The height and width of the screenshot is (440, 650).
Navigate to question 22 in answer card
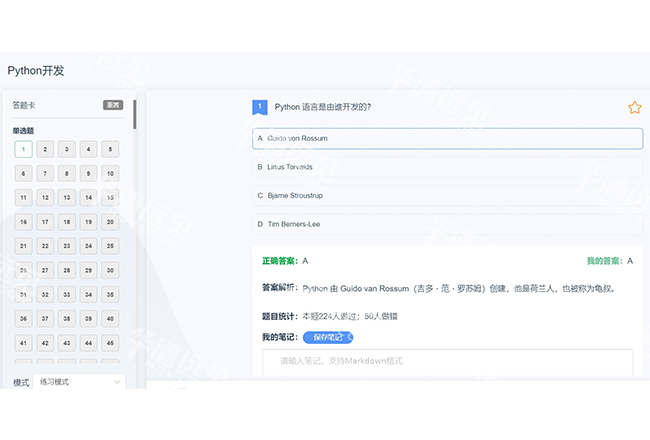(45, 246)
